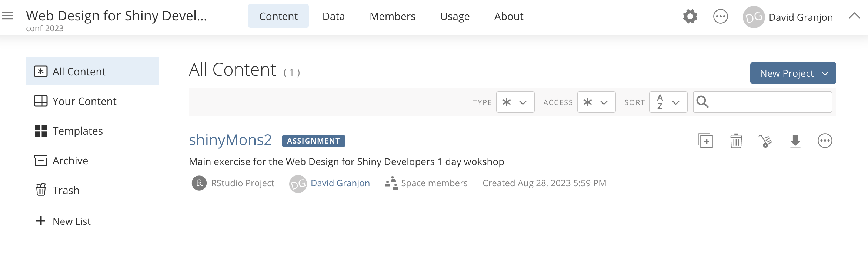Open shinyMons2 more-actions ellipsis
This screenshot has width=868, height=253.
tap(825, 141)
